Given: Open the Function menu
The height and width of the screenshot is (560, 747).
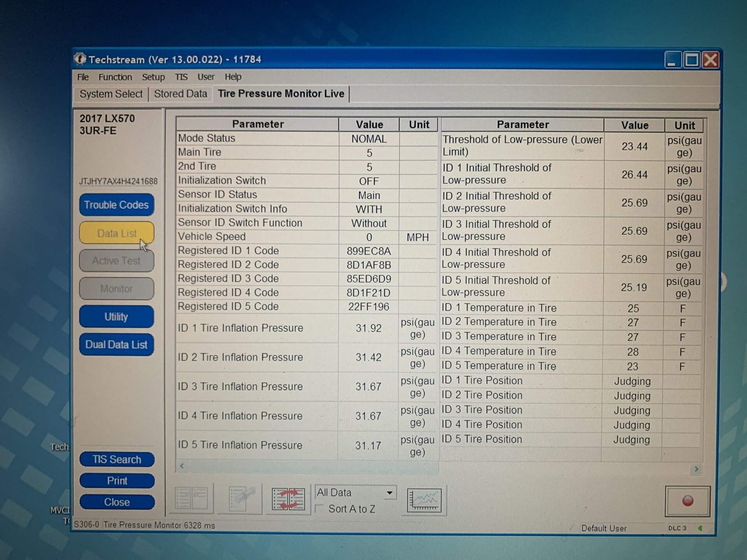Looking at the screenshot, I should [x=115, y=77].
